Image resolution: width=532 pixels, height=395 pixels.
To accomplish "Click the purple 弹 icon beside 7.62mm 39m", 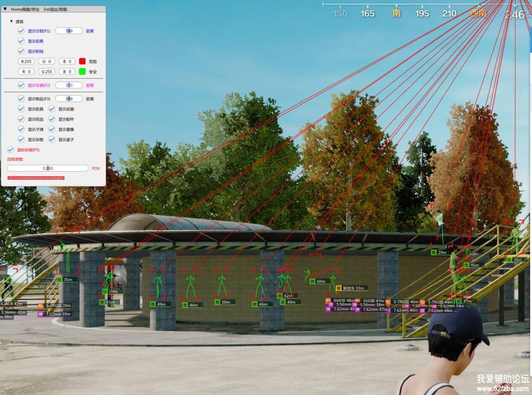I will 40,314.
